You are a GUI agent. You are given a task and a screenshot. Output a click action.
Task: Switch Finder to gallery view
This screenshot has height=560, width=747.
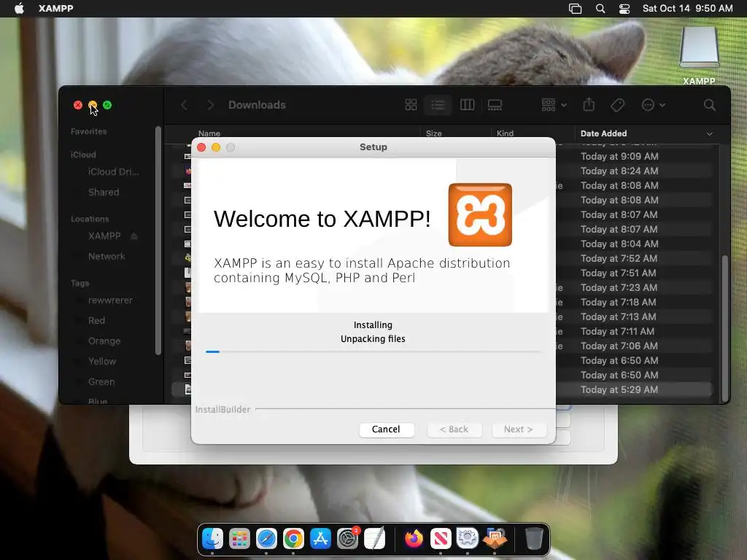tap(495, 105)
